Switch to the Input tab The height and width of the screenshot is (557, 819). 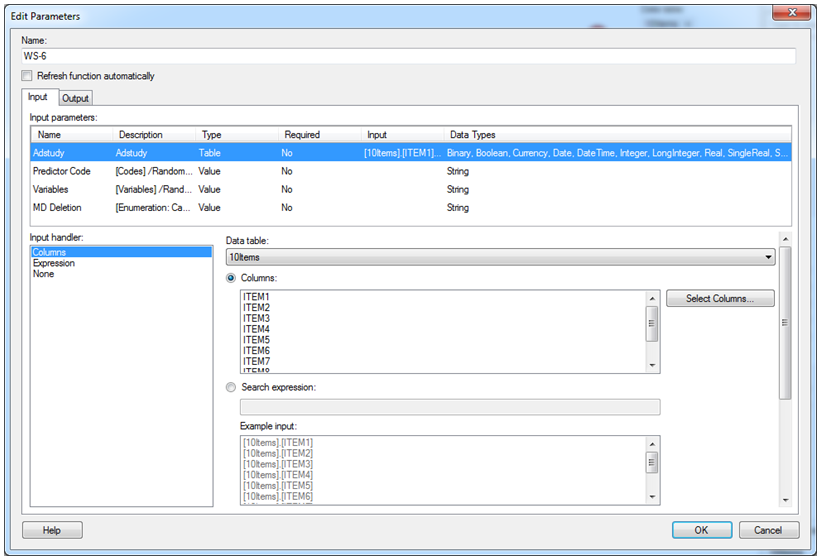coord(37,98)
